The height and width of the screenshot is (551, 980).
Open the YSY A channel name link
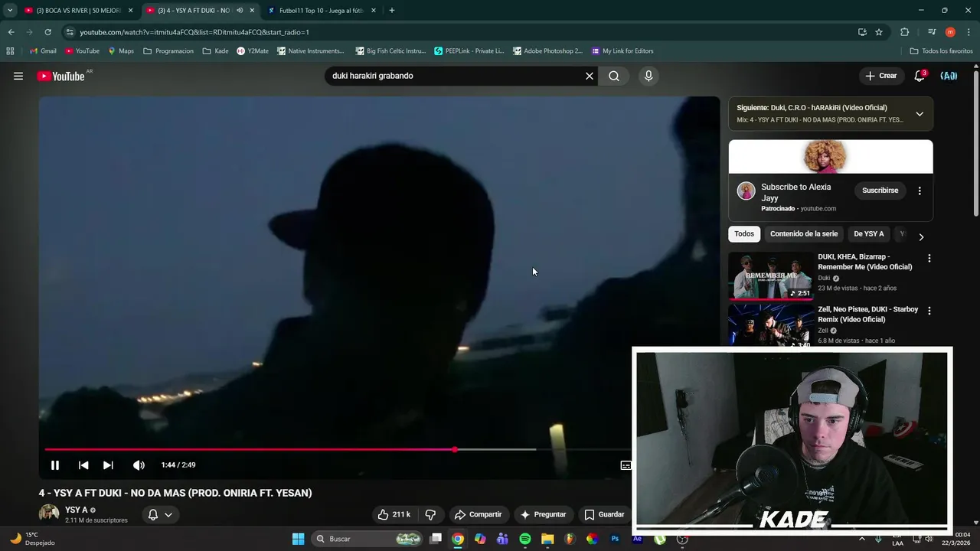pos(76,510)
